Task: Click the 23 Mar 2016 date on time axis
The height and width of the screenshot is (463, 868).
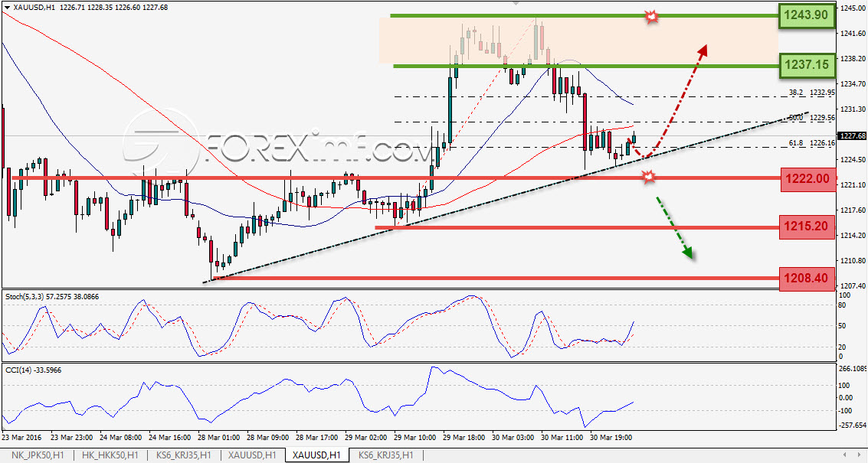Action: [x=21, y=438]
